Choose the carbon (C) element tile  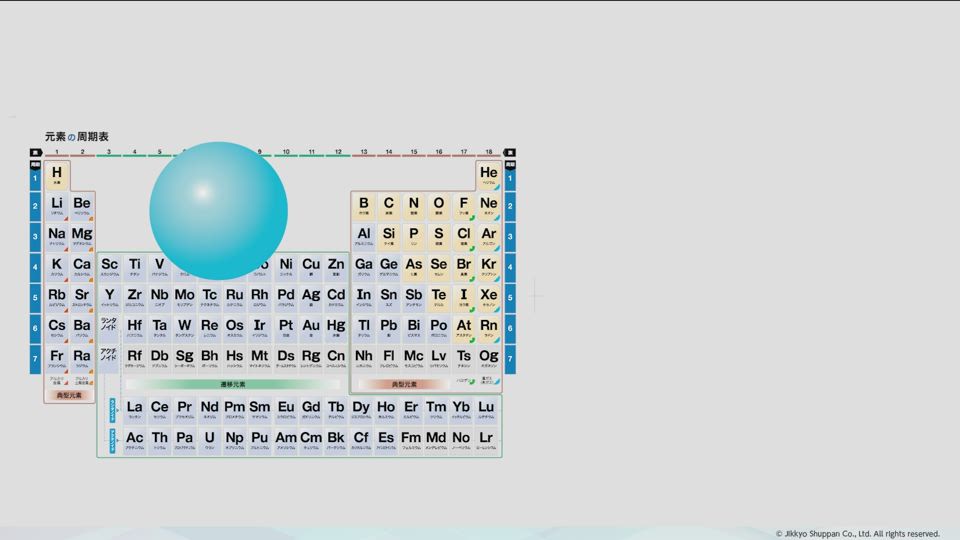pos(389,206)
